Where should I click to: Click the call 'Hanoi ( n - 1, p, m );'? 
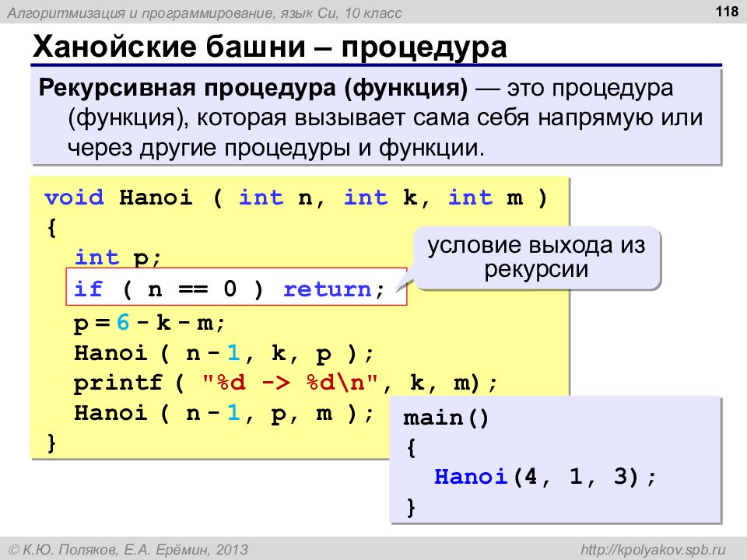coord(223,413)
